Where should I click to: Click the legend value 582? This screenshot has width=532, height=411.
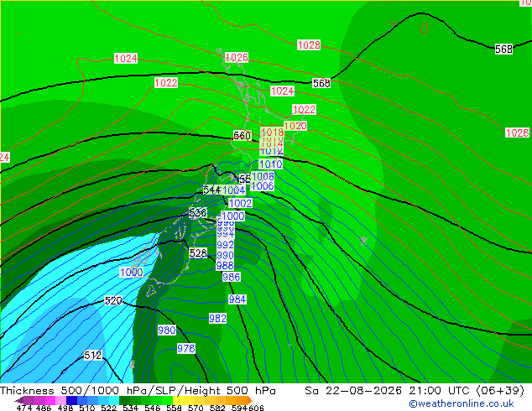click(217, 408)
